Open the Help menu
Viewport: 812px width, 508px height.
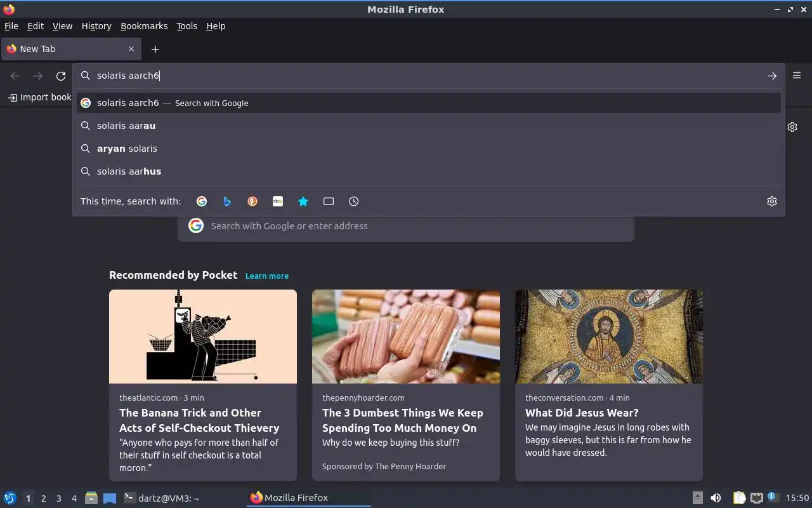tap(216, 26)
